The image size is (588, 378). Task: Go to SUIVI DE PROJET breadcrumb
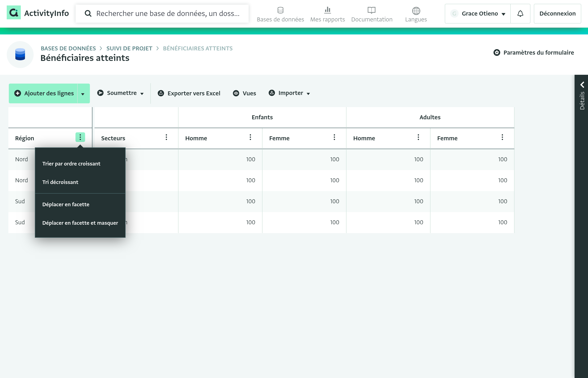[129, 48]
